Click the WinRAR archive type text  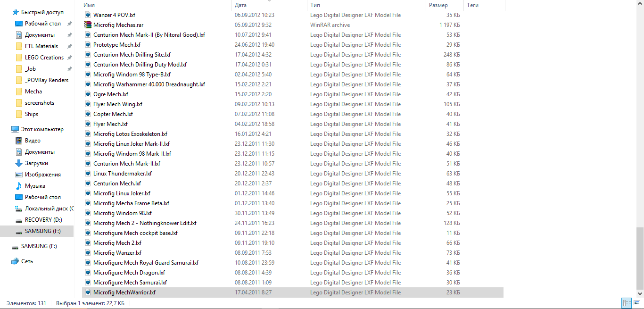click(330, 25)
